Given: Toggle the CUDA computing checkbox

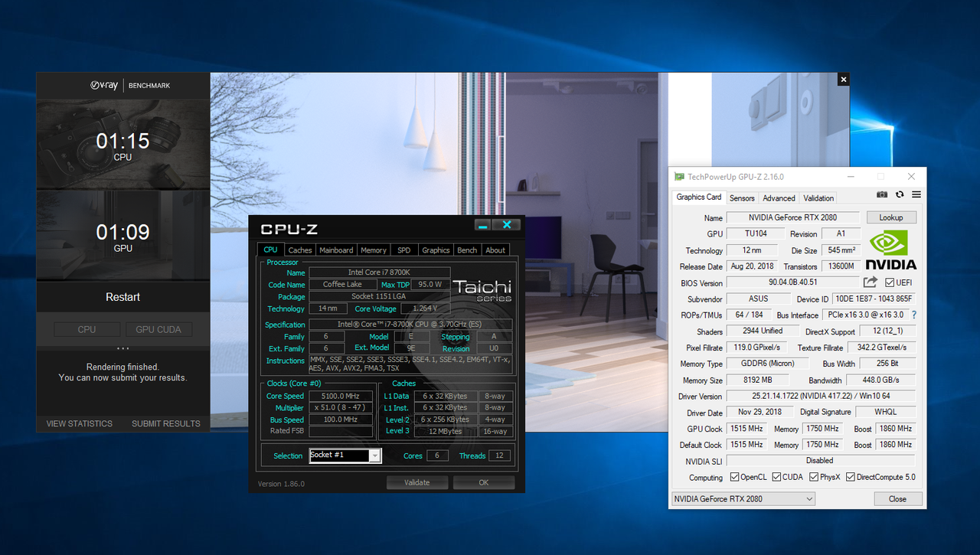Looking at the screenshot, I should (x=776, y=477).
